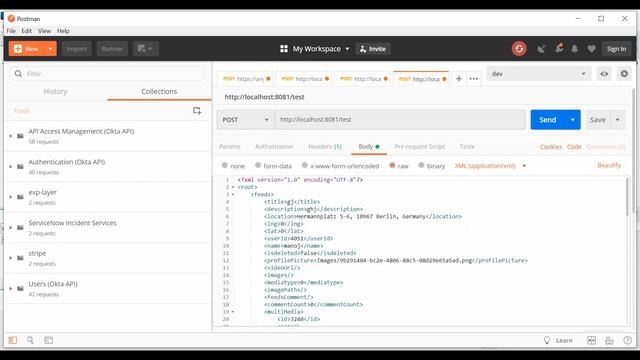640x360 pixels.
Task: Open the Params tab
Action: tap(229, 147)
